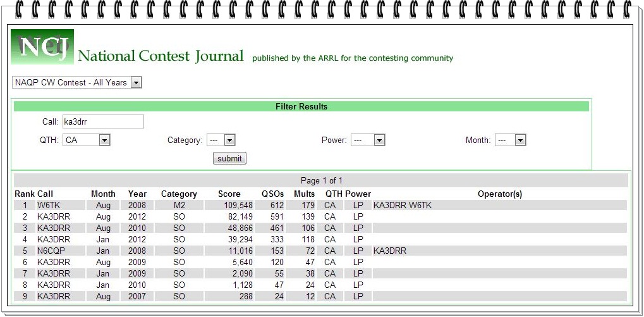The image size is (644, 317).
Task: Click score 2,090 in the table
Action: [x=242, y=273]
